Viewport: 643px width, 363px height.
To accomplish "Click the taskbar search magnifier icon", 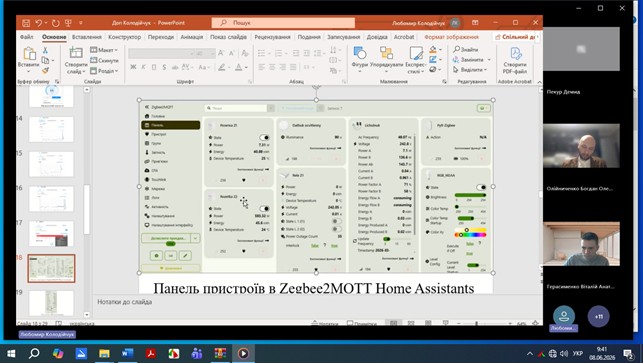I will [34, 353].
